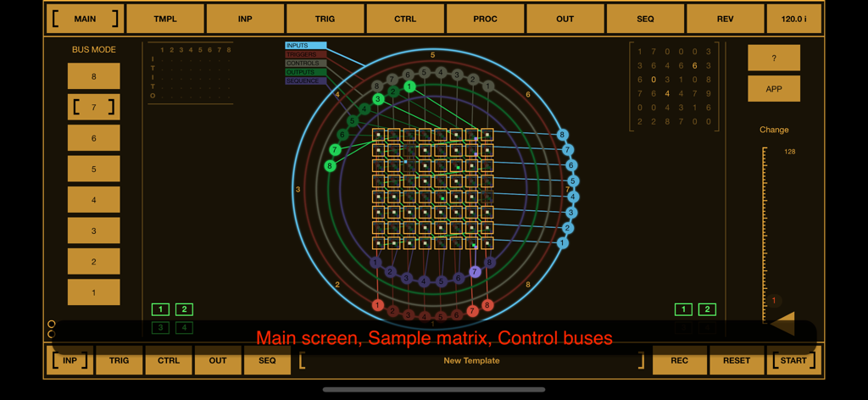The width and height of the screenshot is (868, 400).
Task: Select bright green output node 1
Action: 409,86
